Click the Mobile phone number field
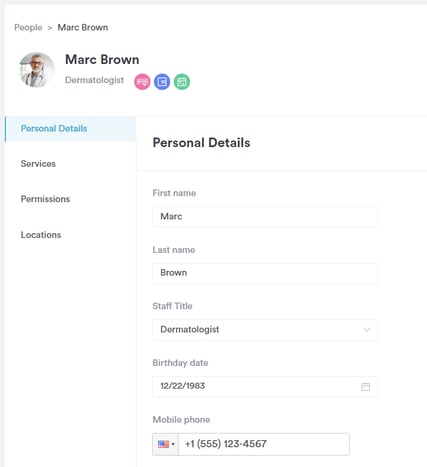The height and width of the screenshot is (467, 427). pos(264,444)
